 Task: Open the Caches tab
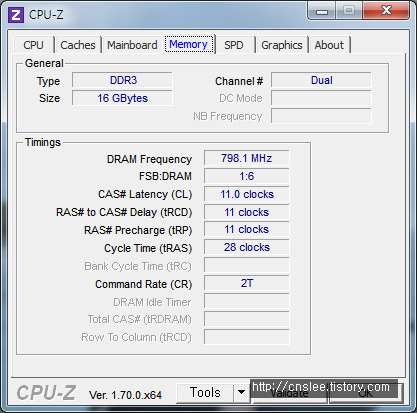(78, 45)
